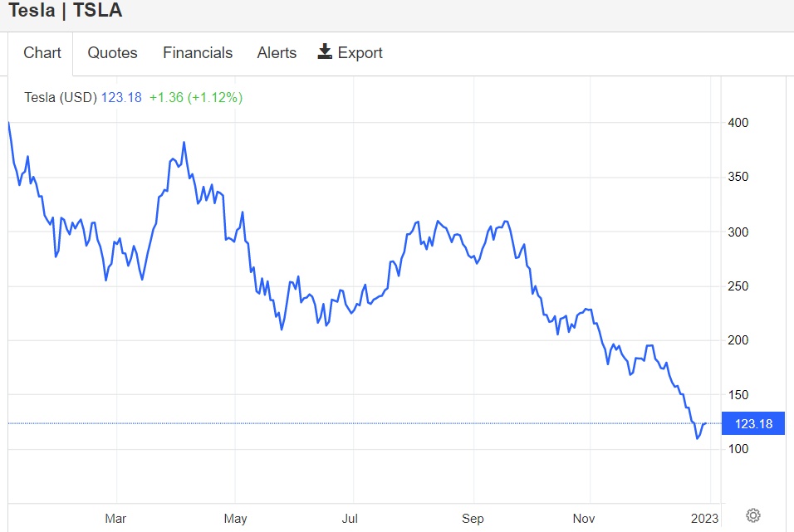The height and width of the screenshot is (532, 794).
Task: Click the Sep label on the time axis
Action: (x=473, y=519)
